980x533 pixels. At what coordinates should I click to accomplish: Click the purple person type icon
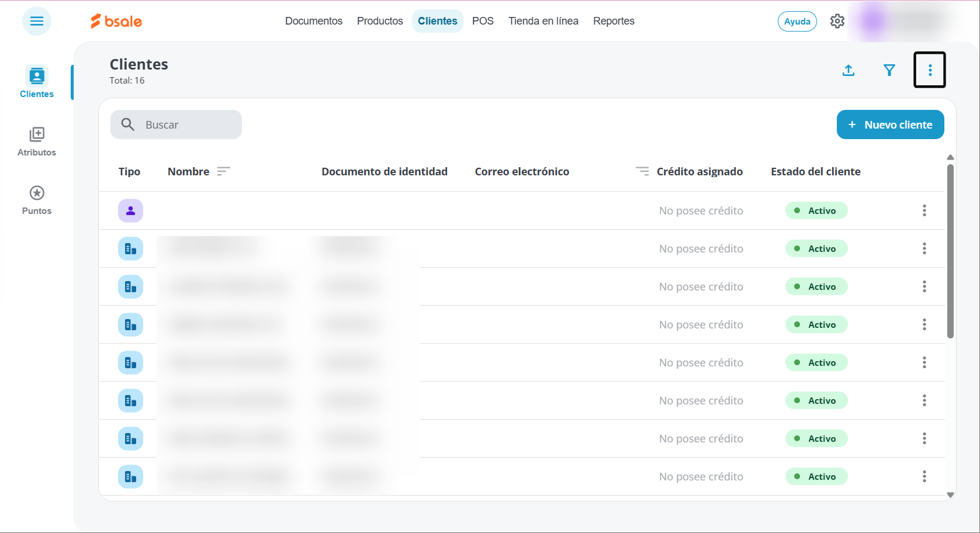click(130, 210)
